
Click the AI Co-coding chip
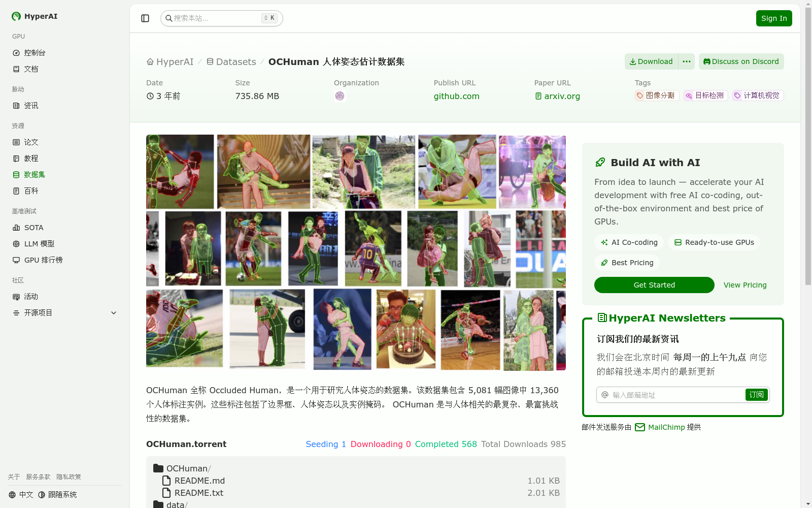coord(629,242)
